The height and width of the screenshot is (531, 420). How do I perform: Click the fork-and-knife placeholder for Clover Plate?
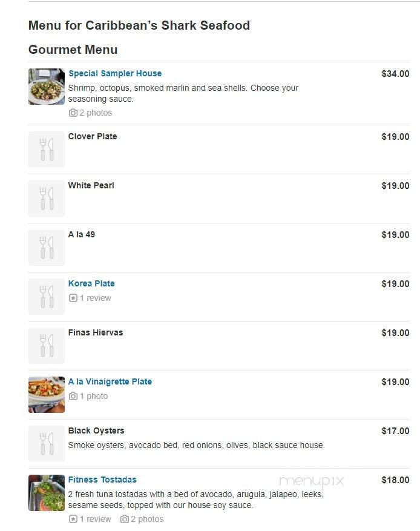pos(47,149)
